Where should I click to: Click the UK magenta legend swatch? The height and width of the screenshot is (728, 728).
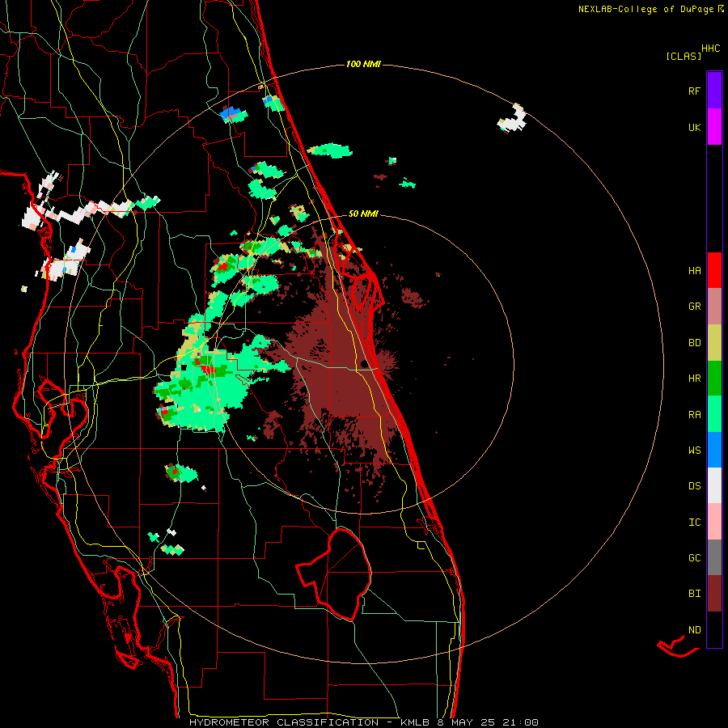click(714, 127)
